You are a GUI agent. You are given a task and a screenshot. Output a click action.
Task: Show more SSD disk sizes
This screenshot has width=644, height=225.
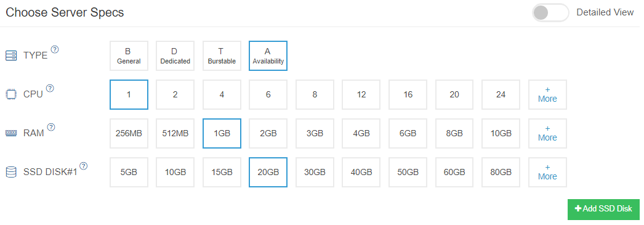(x=547, y=173)
